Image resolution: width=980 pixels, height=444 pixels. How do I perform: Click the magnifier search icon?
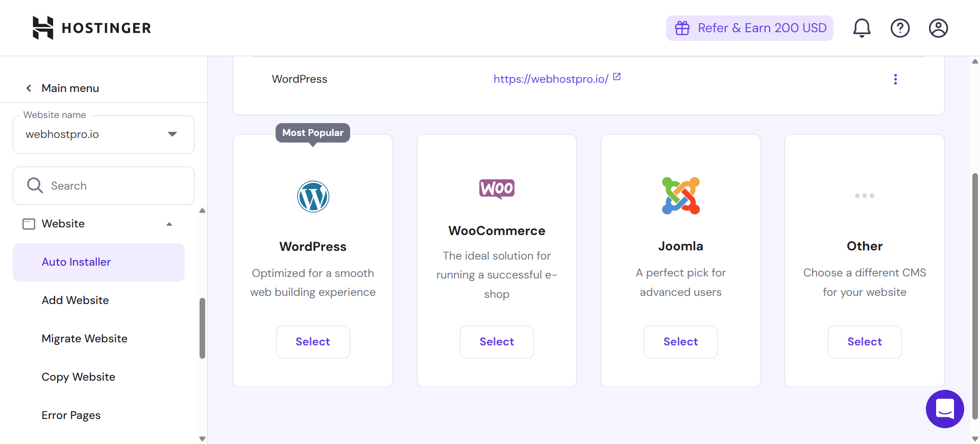click(x=35, y=185)
